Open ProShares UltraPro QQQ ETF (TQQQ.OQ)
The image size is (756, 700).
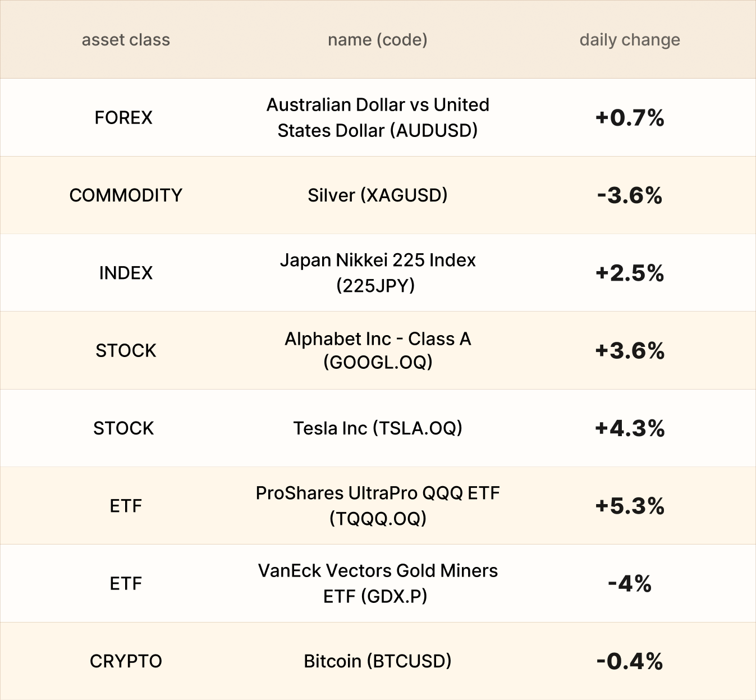tap(377, 505)
